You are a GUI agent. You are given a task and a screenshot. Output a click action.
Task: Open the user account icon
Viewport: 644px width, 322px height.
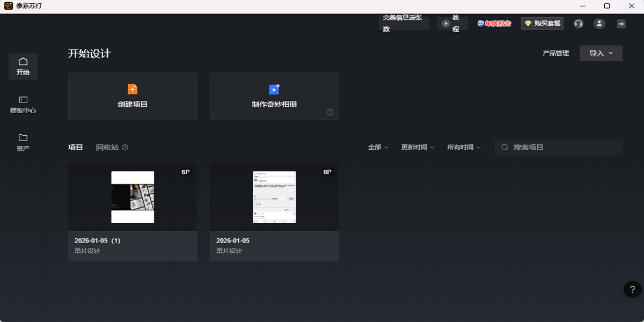click(x=599, y=24)
